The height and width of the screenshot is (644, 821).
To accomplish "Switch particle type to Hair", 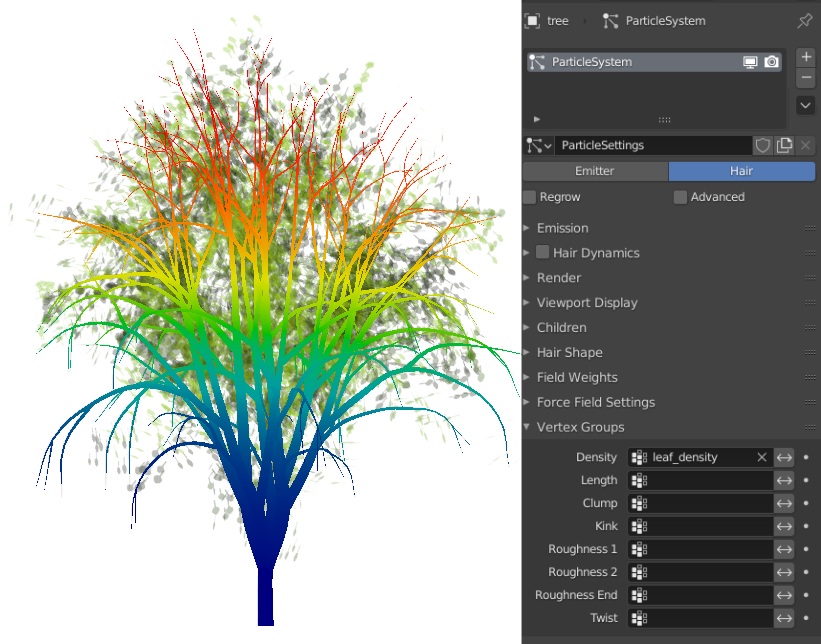I will pos(741,171).
